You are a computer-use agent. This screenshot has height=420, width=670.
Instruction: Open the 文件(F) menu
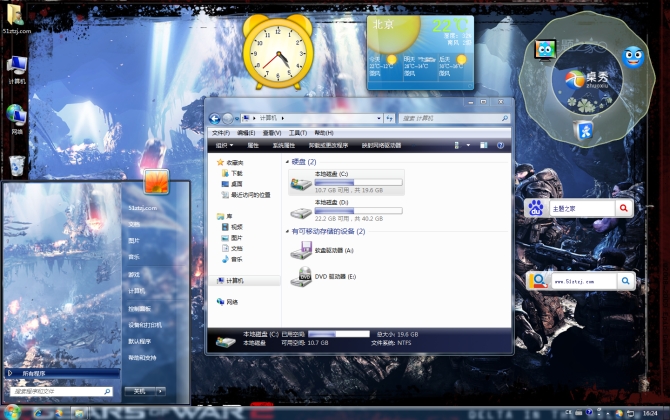(221, 133)
